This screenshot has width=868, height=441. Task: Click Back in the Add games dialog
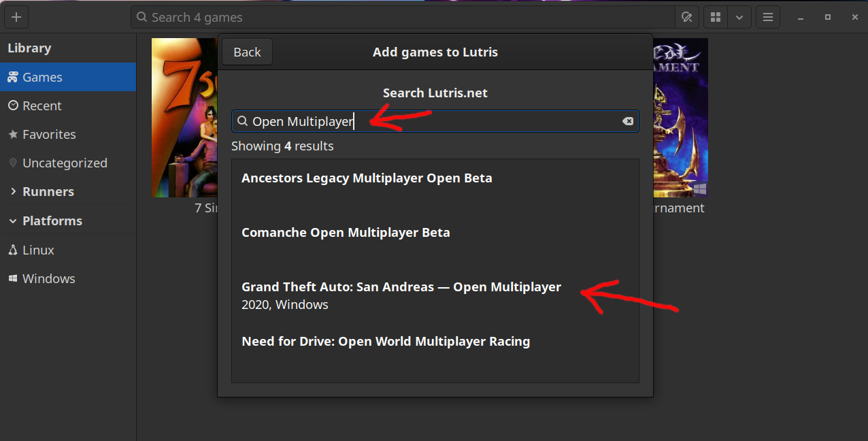247,52
